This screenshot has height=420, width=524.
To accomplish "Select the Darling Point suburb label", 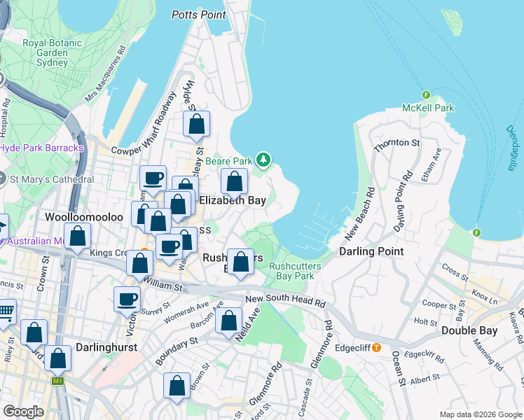I will coord(371,251).
